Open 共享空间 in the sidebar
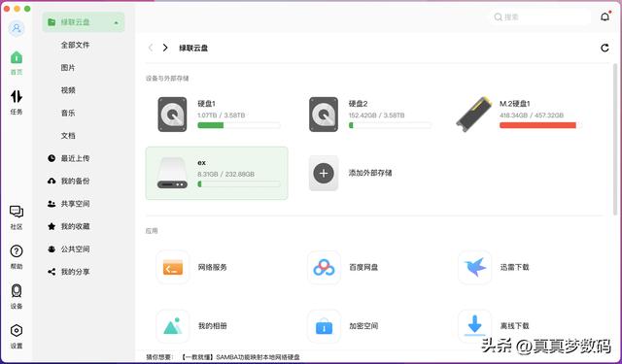Screen dimensions: 622x364 [x=69, y=204]
